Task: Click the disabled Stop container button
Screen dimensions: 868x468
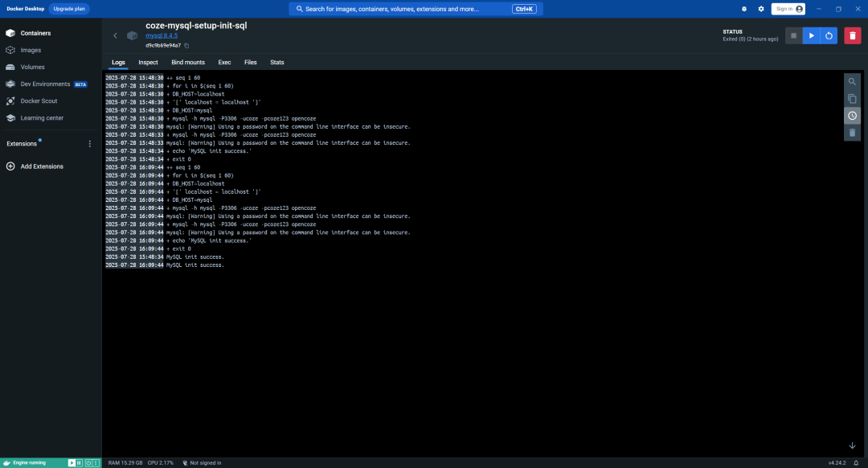Action: (793, 36)
